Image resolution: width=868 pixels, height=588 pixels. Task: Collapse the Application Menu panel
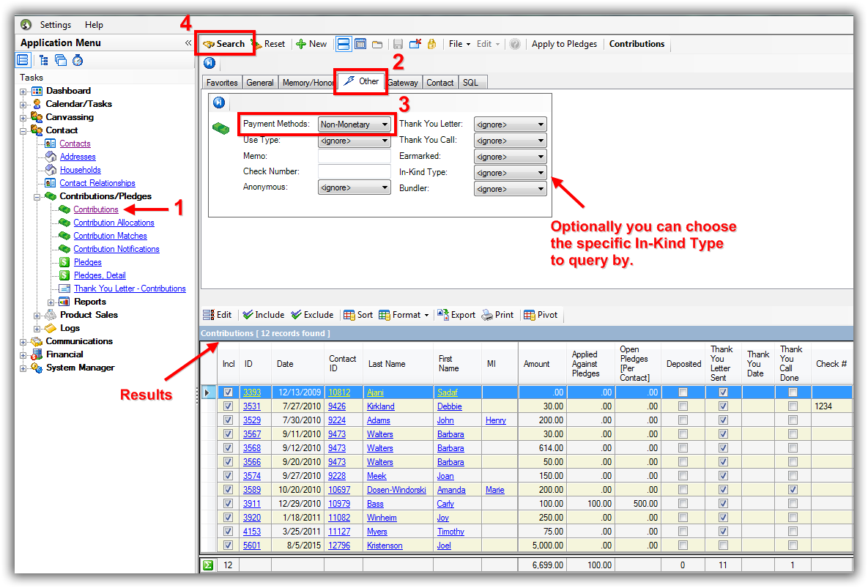[x=188, y=43]
